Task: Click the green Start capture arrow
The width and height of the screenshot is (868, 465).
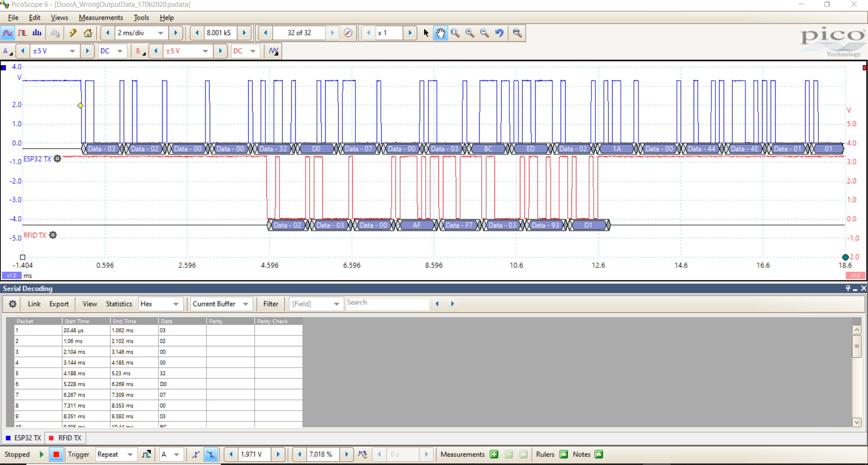Action: tap(42, 454)
